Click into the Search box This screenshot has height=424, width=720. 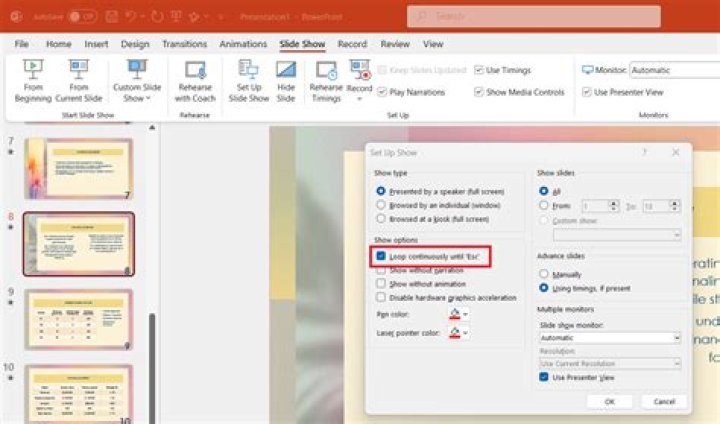pyautogui.click(x=534, y=17)
